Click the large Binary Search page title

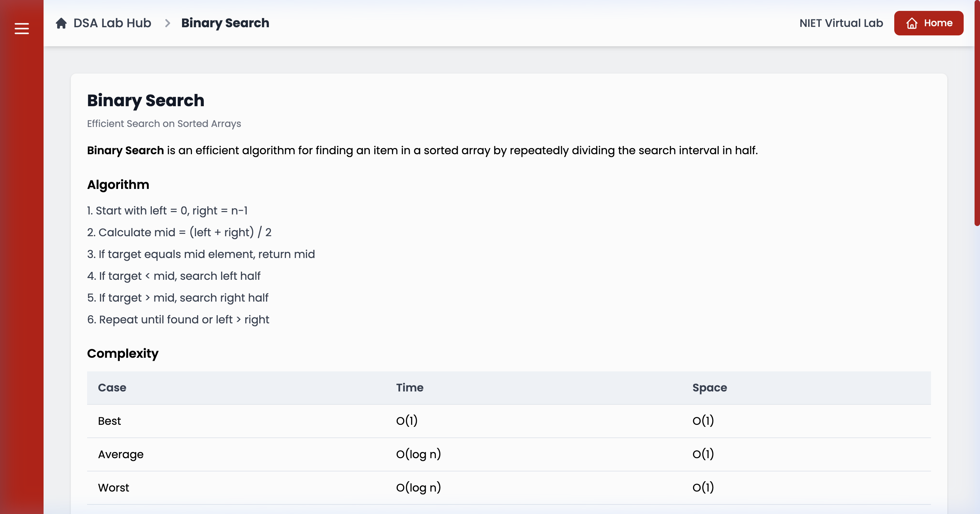tap(145, 100)
